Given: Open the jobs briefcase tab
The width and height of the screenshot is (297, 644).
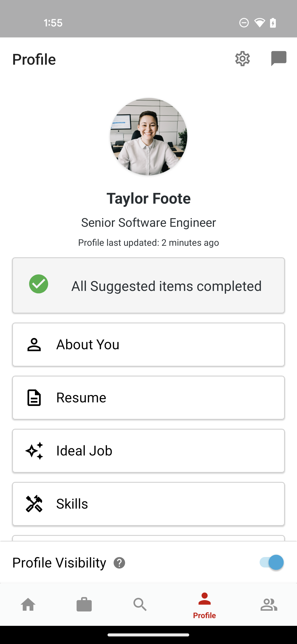Looking at the screenshot, I should pos(84,605).
